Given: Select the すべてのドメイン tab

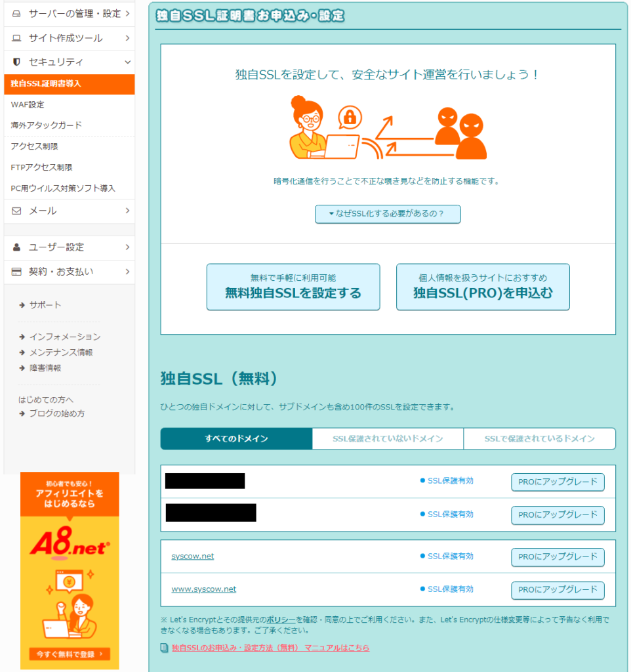Looking at the screenshot, I should coord(236,439).
